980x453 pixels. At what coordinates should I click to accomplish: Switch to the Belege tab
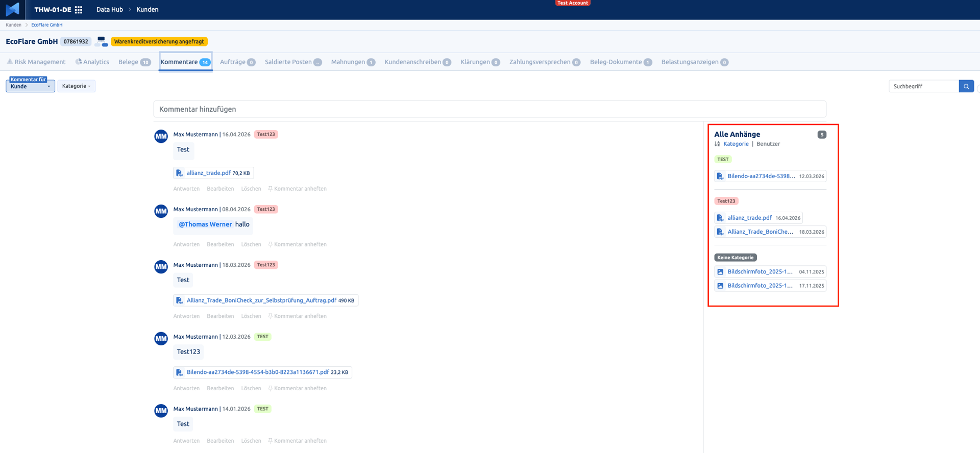click(x=134, y=62)
